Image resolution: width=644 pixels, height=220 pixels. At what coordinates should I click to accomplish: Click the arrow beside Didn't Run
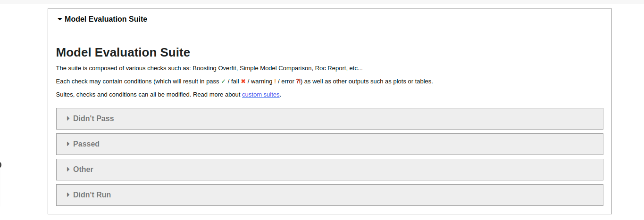click(x=68, y=195)
